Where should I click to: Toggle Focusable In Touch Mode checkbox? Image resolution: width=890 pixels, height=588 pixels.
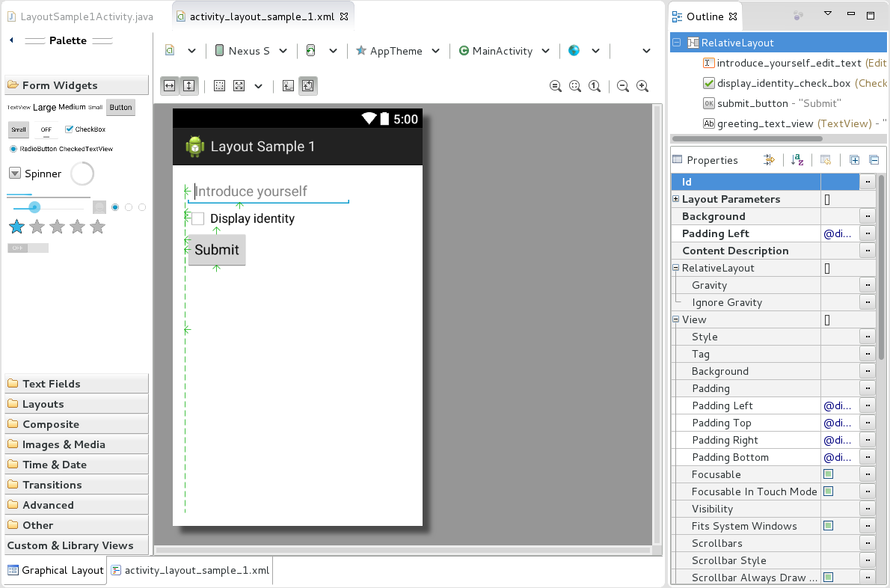(828, 491)
